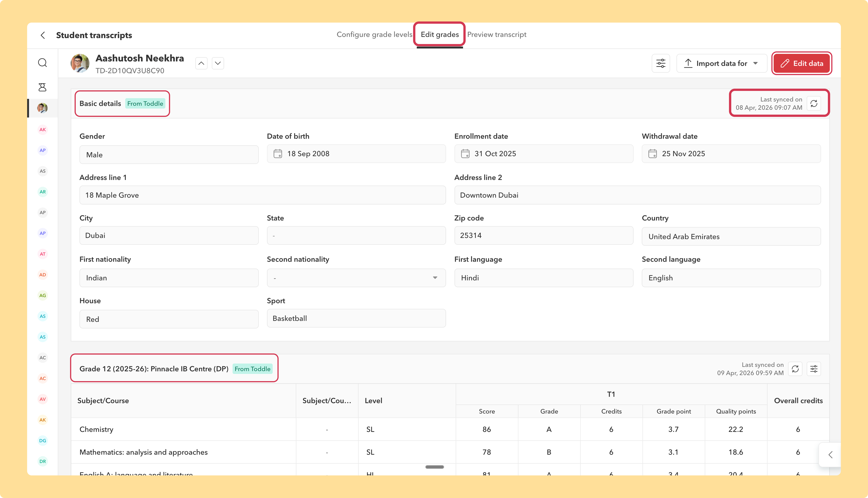Click Aashutosh Neekhra's profile photo in the header
Image resolution: width=868 pixels, height=498 pixels.
coord(80,63)
